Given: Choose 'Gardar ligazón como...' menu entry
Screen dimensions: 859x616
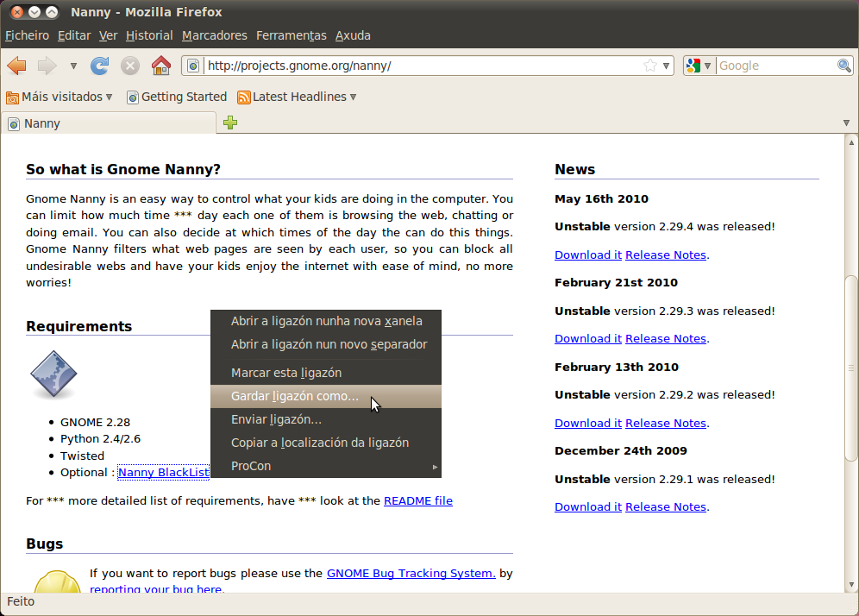Looking at the screenshot, I should pyautogui.click(x=326, y=396).
